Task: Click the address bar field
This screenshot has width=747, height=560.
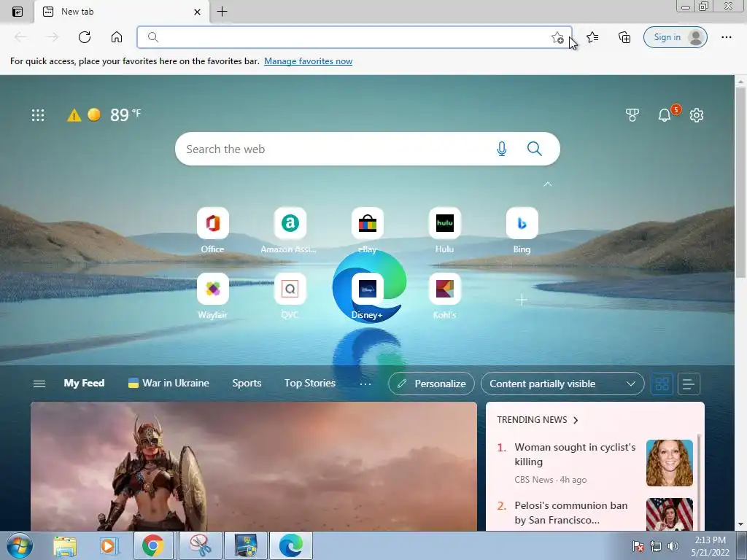Action: click(x=355, y=37)
